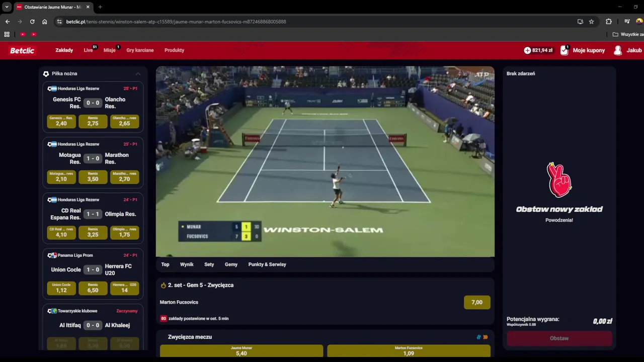
Task: Bet Jaume Munar match winner 5,40
Action: click(242, 351)
